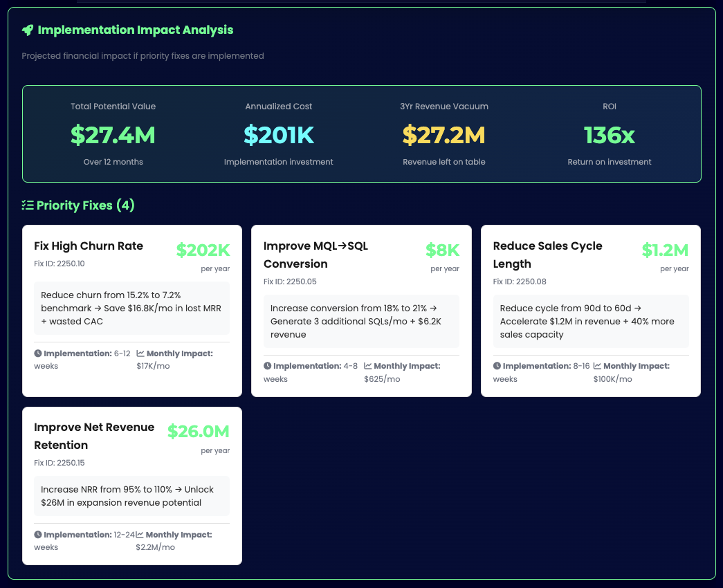Click the priority list icon next to Priority Fixes
Viewport: 723px width, 588px height.
click(x=28, y=205)
